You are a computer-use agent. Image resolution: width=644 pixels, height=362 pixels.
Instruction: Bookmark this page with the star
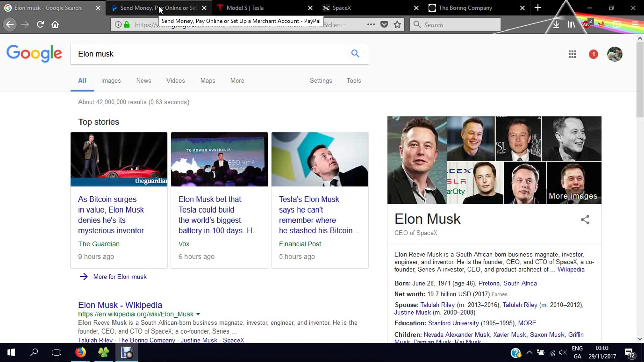(397, 24)
